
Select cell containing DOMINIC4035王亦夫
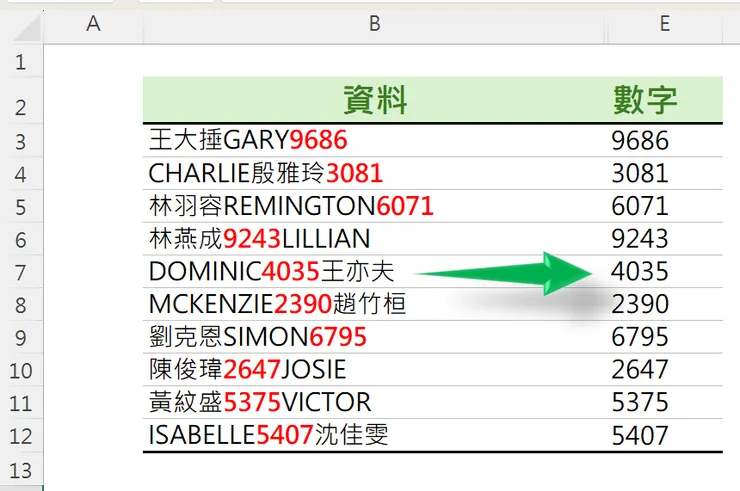pyautogui.click(x=375, y=271)
